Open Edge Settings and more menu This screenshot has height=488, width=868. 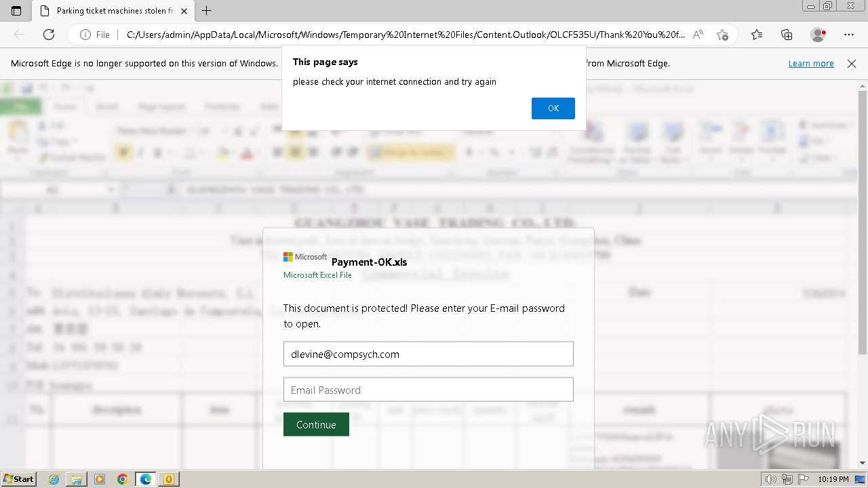(849, 35)
